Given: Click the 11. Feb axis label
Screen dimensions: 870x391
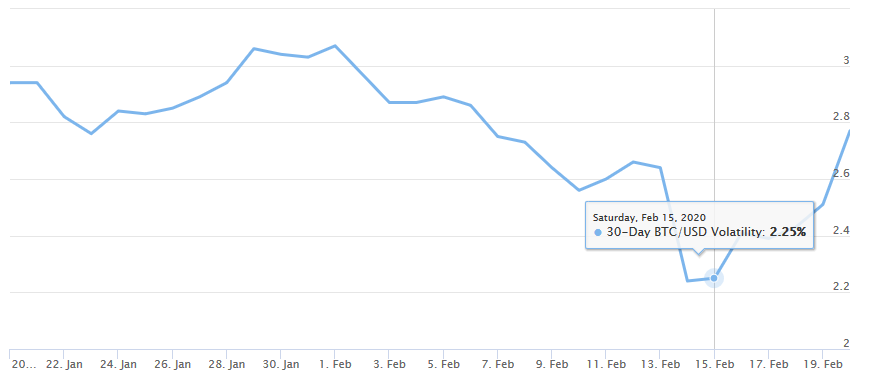Looking at the screenshot, I should point(605,364).
